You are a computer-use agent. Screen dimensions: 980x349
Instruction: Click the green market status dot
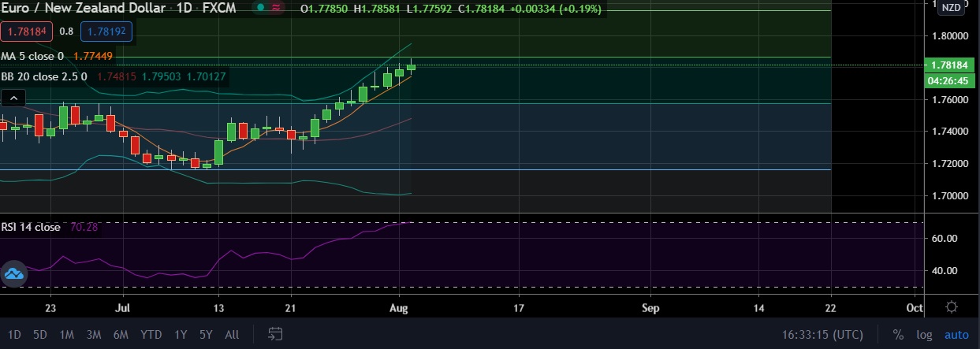tap(260, 9)
